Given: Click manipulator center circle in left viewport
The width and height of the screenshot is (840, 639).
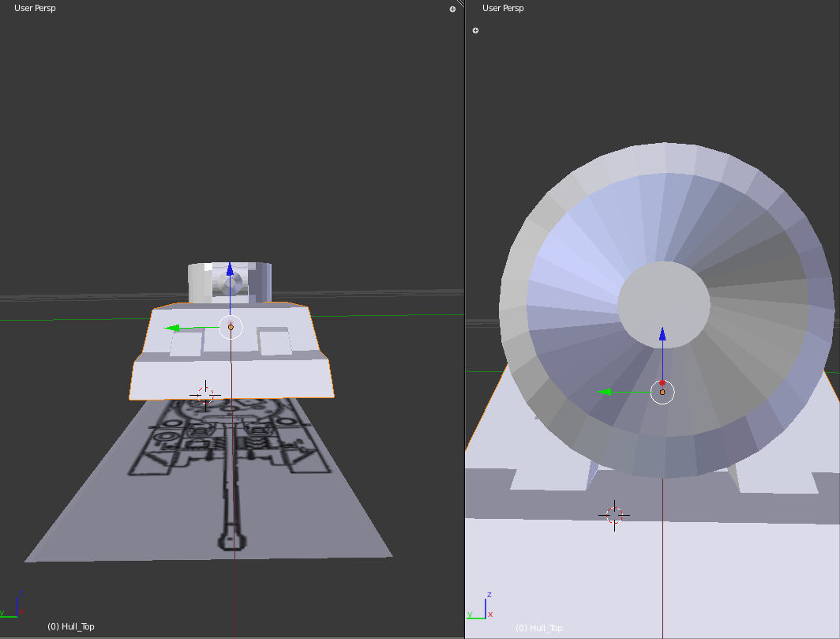Looking at the screenshot, I should [231, 327].
